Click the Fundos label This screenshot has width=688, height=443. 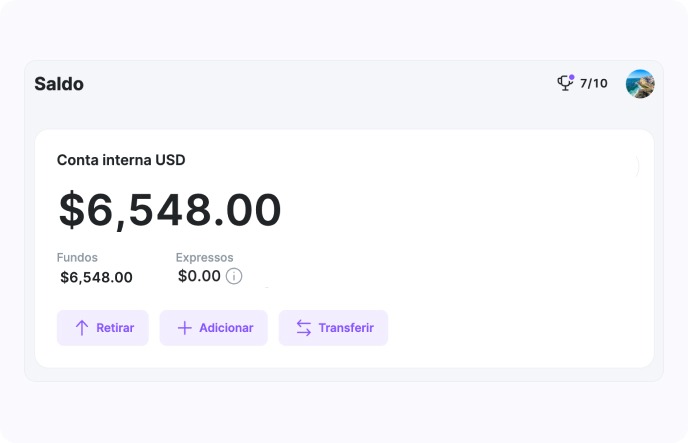77,257
